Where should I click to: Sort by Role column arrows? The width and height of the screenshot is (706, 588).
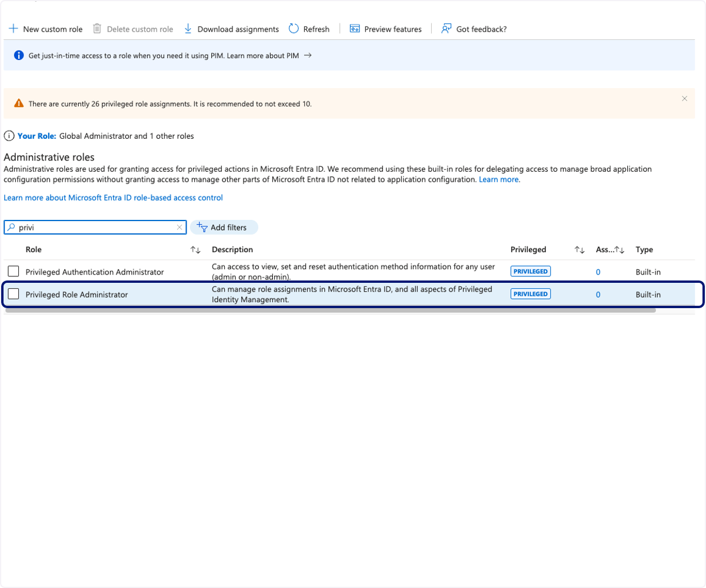(x=196, y=250)
